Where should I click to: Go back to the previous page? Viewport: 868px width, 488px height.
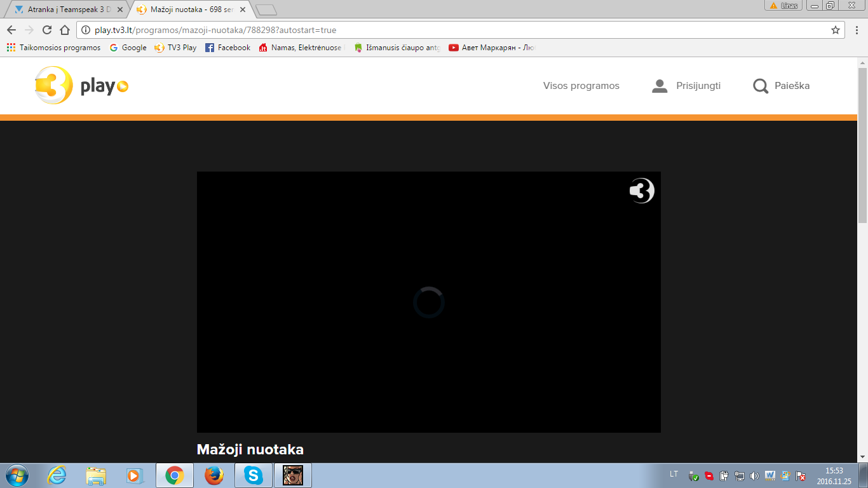pyautogui.click(x=11, y=30)
